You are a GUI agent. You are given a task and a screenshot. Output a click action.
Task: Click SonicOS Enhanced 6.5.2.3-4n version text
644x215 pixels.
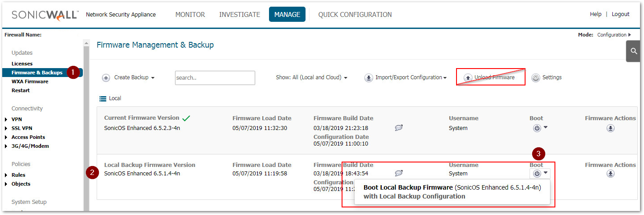point(142,128)
